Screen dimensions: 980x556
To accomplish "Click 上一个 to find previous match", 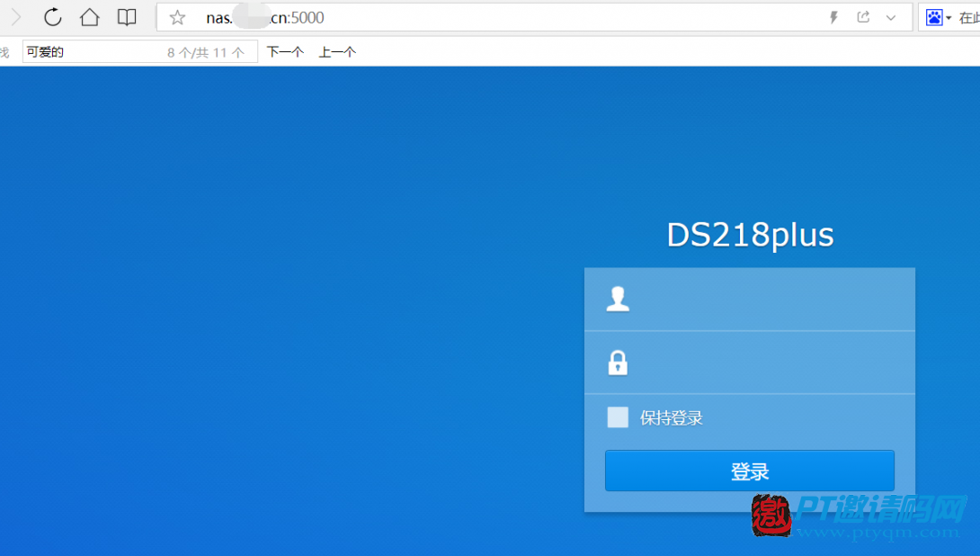I will click(337, 51).
